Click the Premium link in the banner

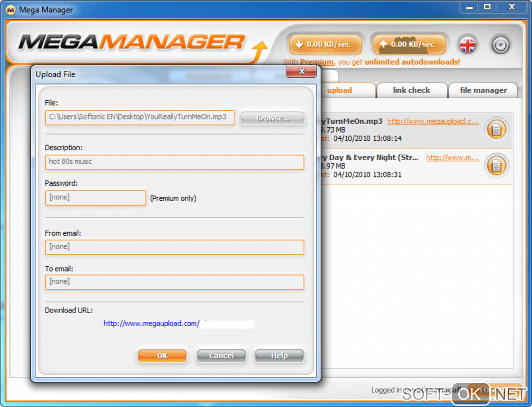pos(317,62)
